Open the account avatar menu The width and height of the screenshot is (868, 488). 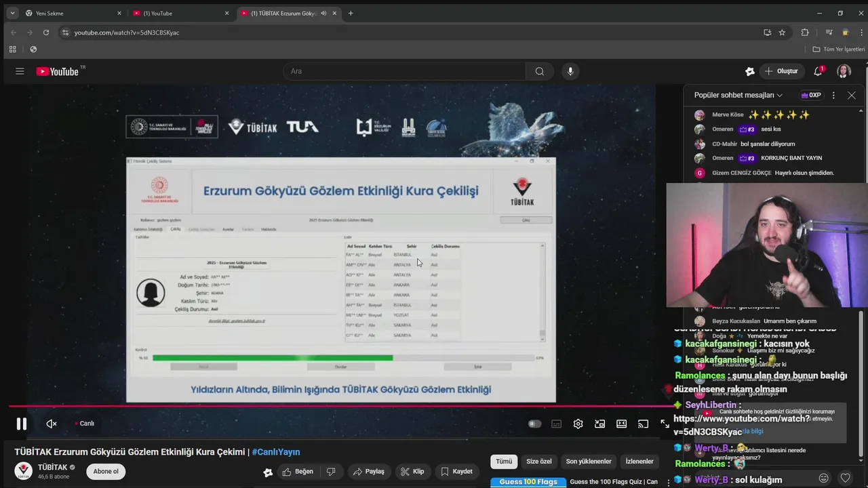pyautogui.click(x=844, y=71)
